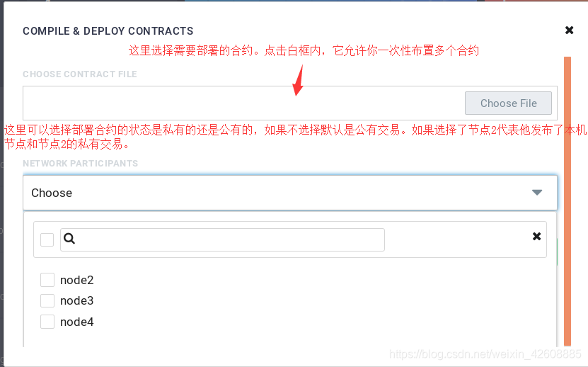Click the contract file input area
Image resolution: width=588 pixels, height=367 pixels.
[x=243, y=103]
